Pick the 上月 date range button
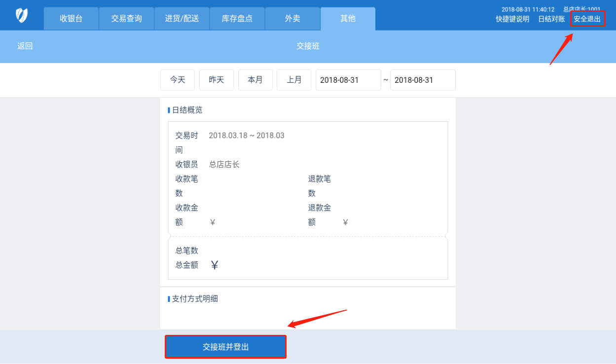 (x=294, y=80)
